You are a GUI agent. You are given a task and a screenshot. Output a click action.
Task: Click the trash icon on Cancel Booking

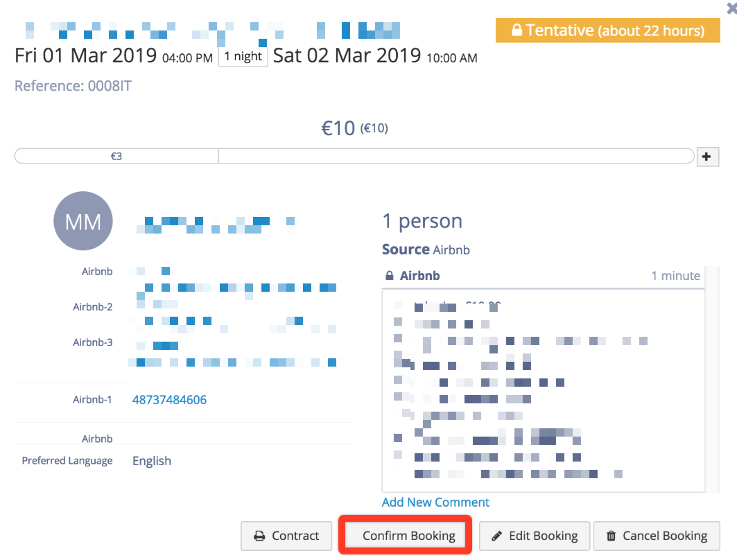[611, 536]
